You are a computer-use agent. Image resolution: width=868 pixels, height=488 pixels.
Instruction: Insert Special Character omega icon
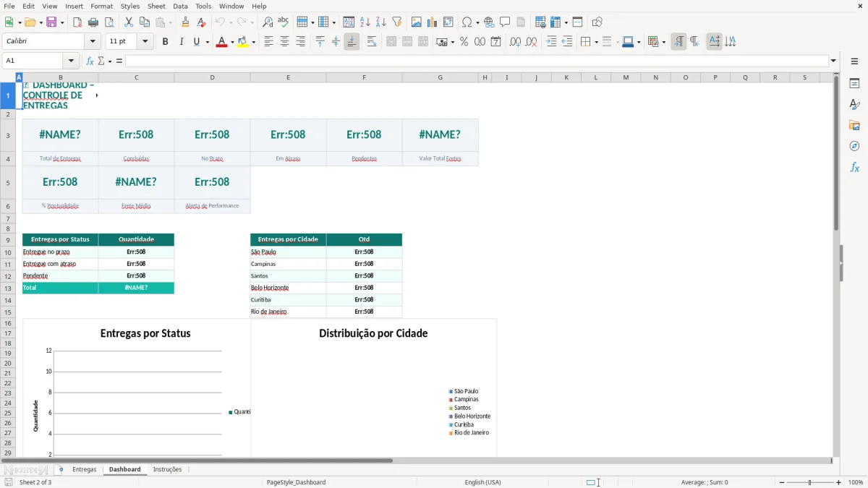pyautogui.click(x=467, y=22)
